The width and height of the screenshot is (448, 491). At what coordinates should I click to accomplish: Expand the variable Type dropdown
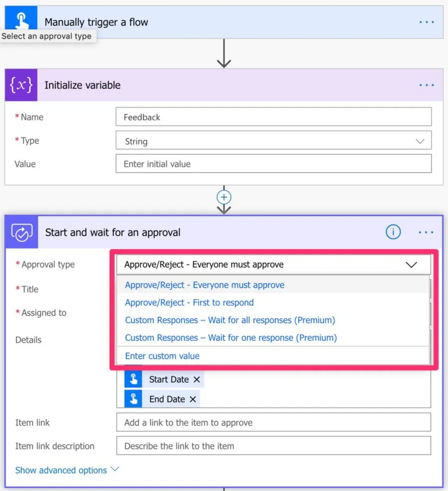click(x=420, y=141)
